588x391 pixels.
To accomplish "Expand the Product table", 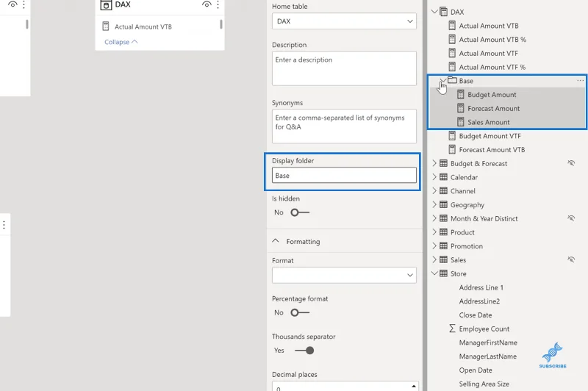I will (434, 232).
